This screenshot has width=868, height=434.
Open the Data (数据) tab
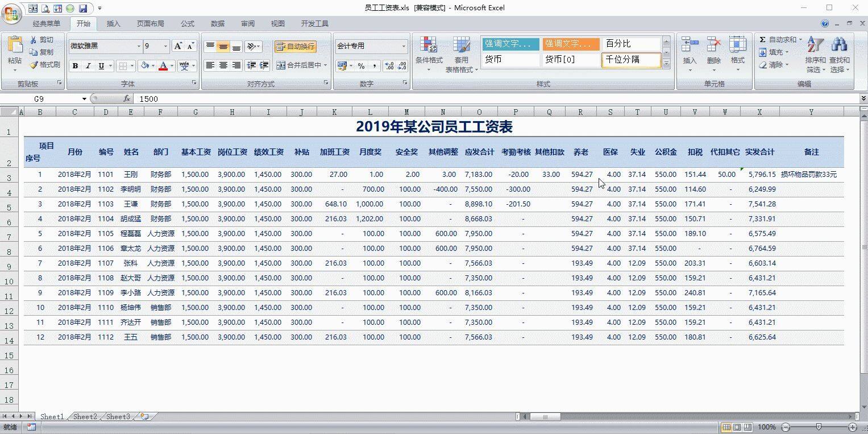coord(218,24)
